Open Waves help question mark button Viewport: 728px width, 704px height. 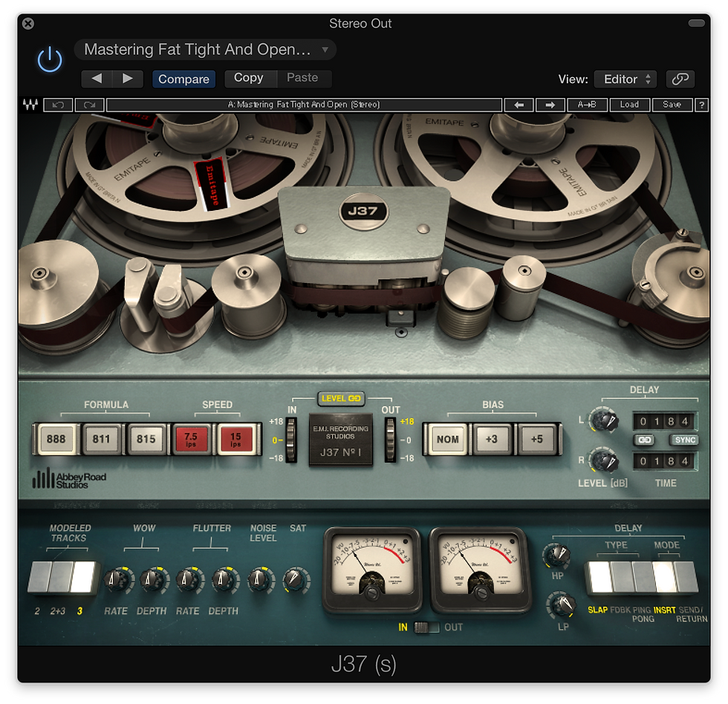(701, 105)
